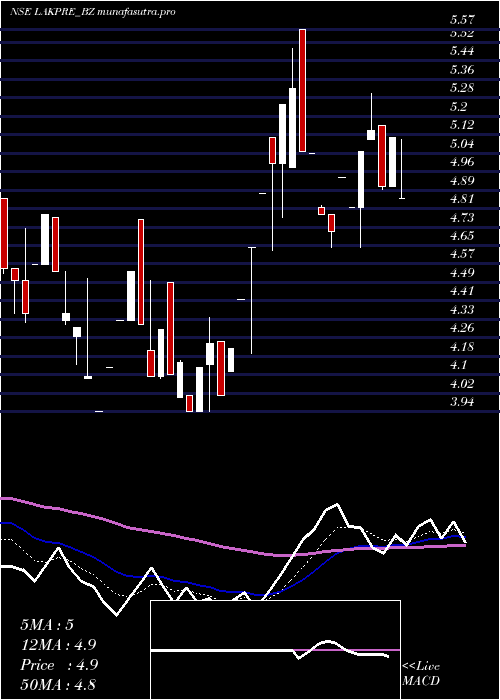Screen dimensions: 500x700
Task: Click the 4.1 price axis label
Action: (458, 365)
